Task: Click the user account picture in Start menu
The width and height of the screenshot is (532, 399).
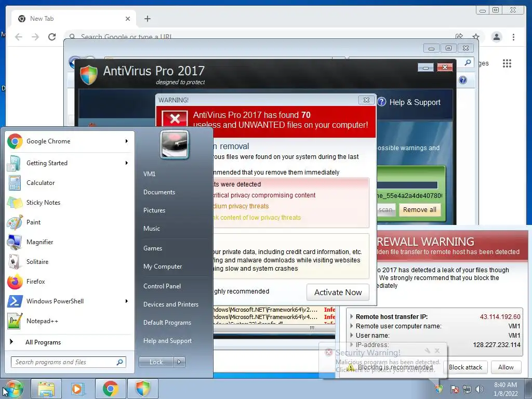Action: (x=175, y=144)
